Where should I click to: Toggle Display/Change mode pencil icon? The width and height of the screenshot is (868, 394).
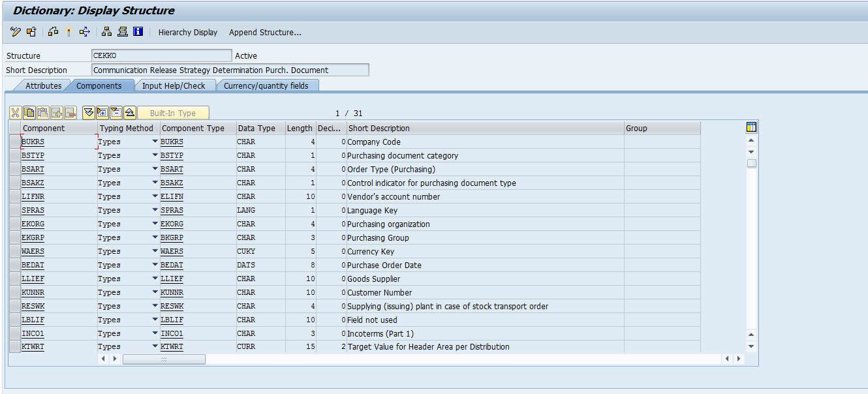pos(16,32)
